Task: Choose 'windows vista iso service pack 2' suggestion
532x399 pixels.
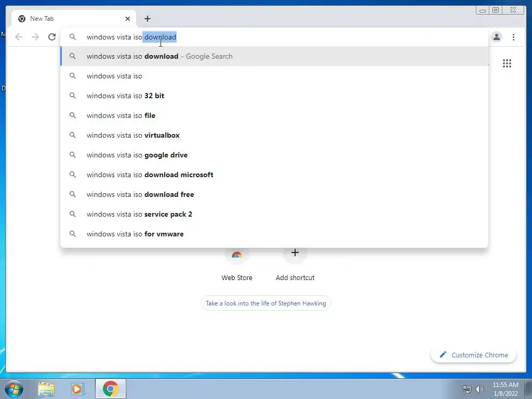Action: [274, 214]
